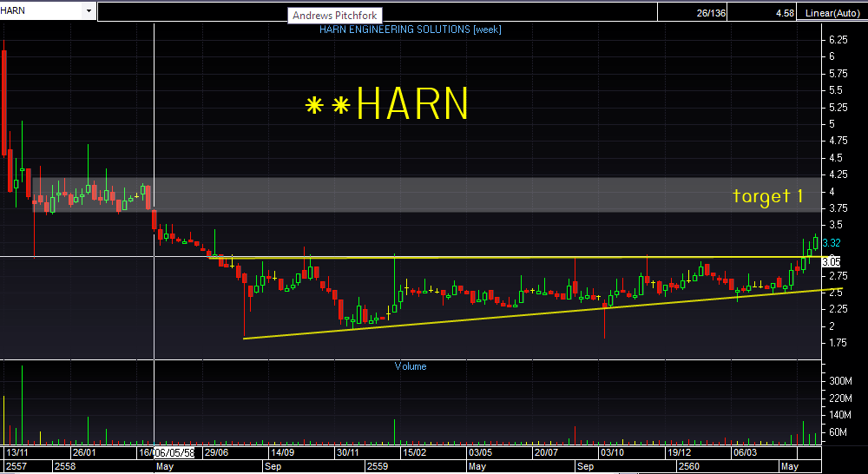Click HARN ENGINEERING SOLUTIONS [week] chart title
The width and height of the screenshot is (868, 474).
coord(411,30)
